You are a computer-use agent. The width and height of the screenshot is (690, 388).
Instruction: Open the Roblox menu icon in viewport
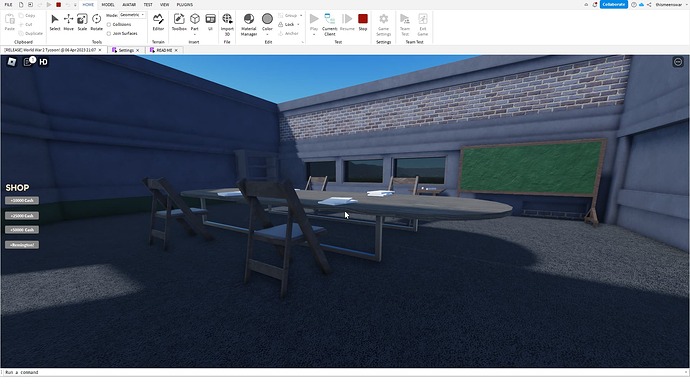point(12,62)
